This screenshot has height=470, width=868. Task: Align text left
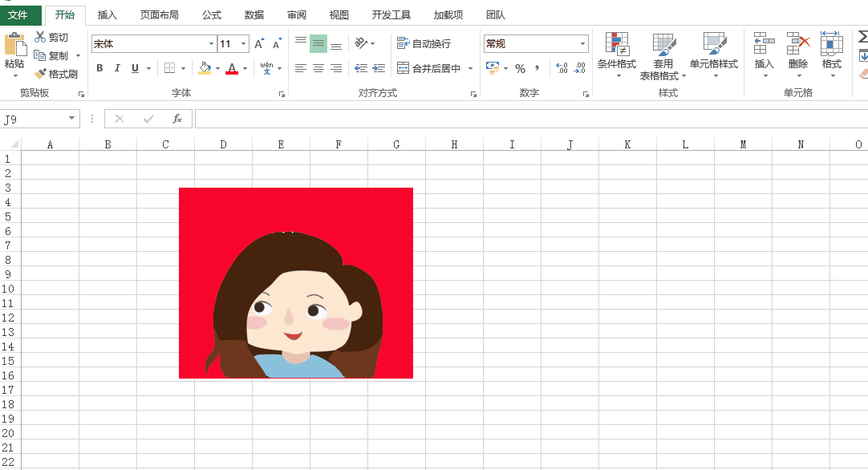(x=301, y=68)
